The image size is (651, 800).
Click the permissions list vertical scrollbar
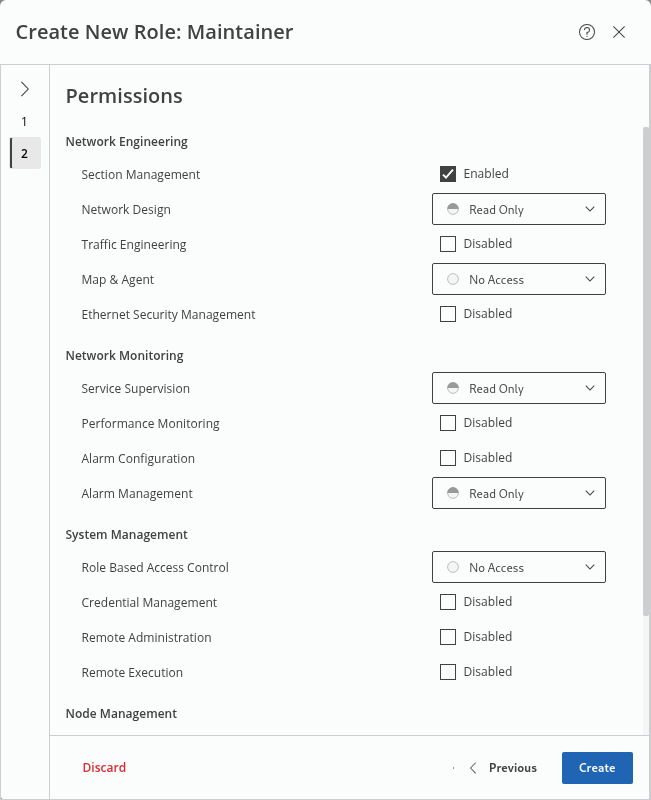(x=645, y=370)
